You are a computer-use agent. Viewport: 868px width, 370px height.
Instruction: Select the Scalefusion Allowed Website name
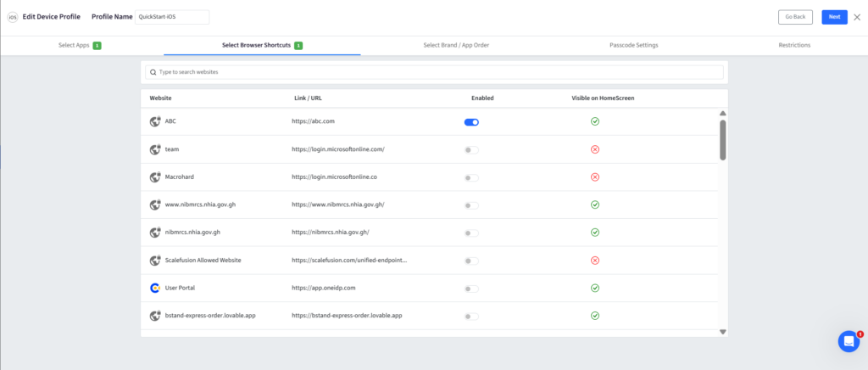coord(203,260)
